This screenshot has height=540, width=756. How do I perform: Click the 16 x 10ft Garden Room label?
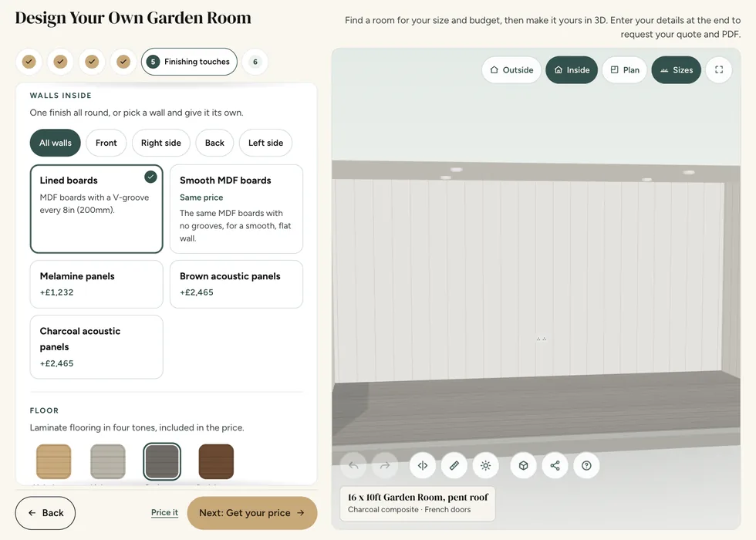point(418,497)
